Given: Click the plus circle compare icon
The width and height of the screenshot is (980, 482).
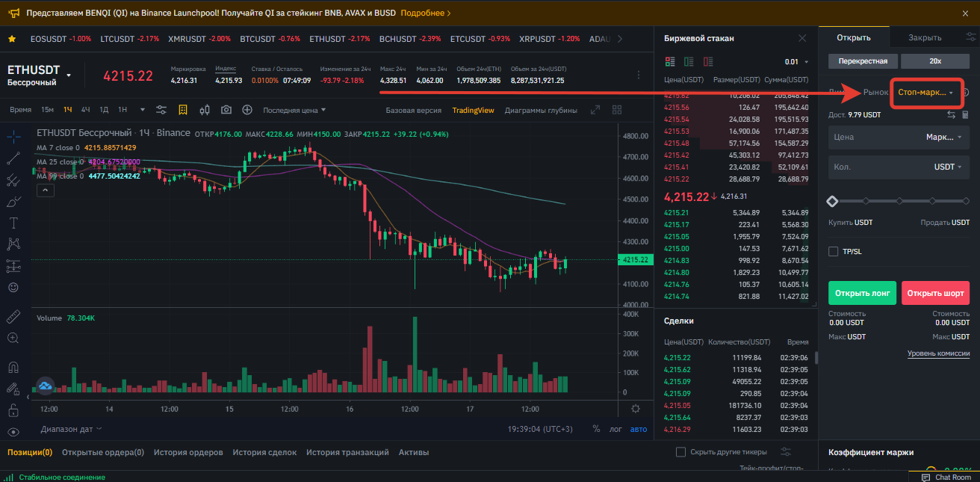Looking at the screenshot, I should point(247,110).
